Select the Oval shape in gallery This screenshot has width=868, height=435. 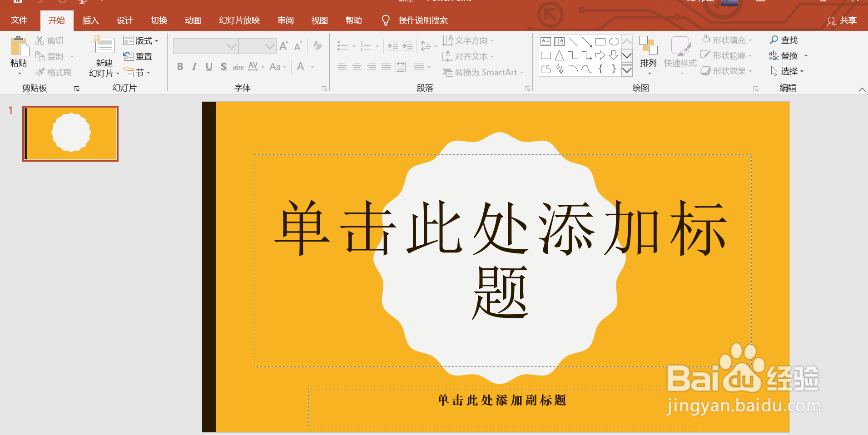click(614, 42)
